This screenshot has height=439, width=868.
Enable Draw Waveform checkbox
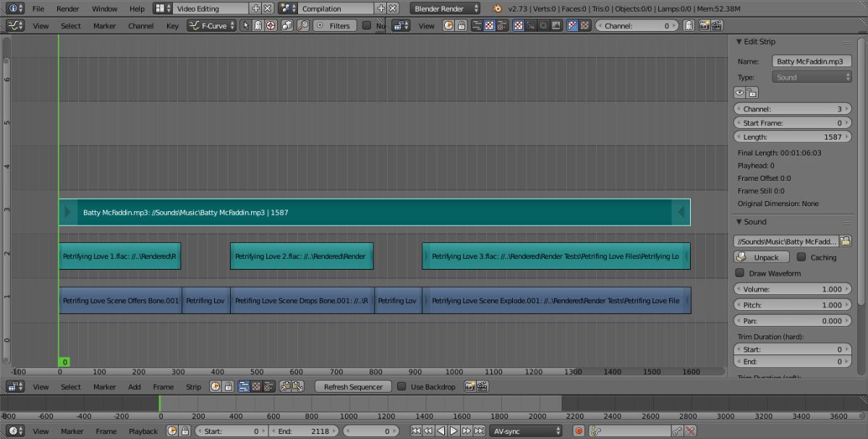tap(739, 273)
